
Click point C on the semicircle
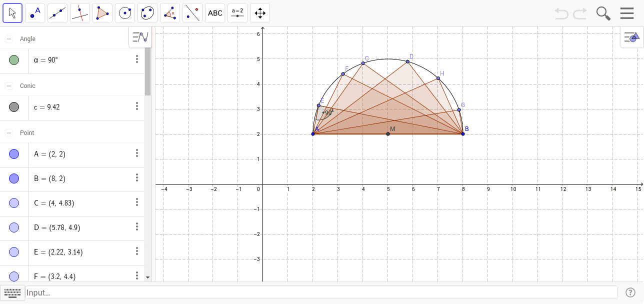tap(363, 63)
